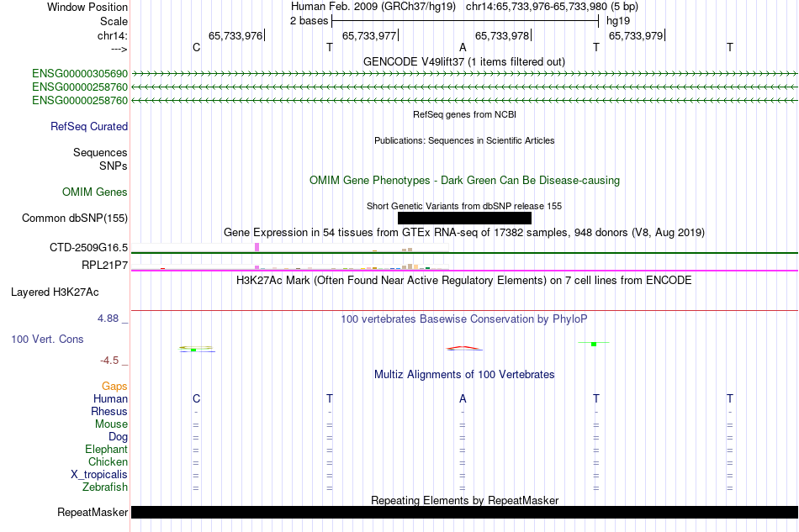
Task: Click Short Genetic Variants from dbSNP title
Action: (464, 206)
